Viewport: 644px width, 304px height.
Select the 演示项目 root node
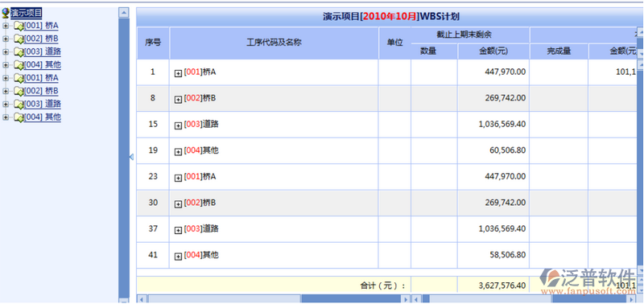click(x=27, y=13)
